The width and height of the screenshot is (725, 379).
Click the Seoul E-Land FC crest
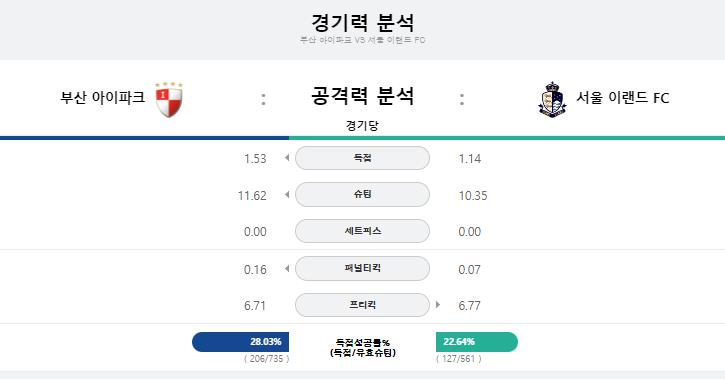[552, 99]
